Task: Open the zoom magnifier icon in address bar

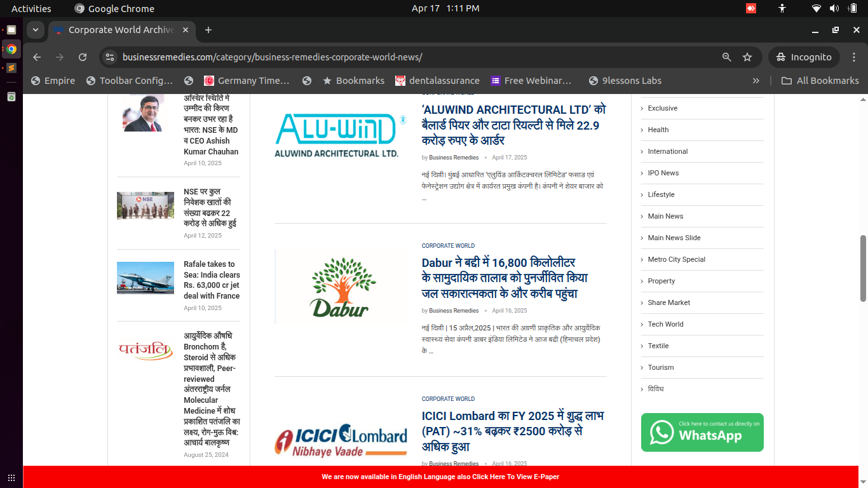Action: 727,57
